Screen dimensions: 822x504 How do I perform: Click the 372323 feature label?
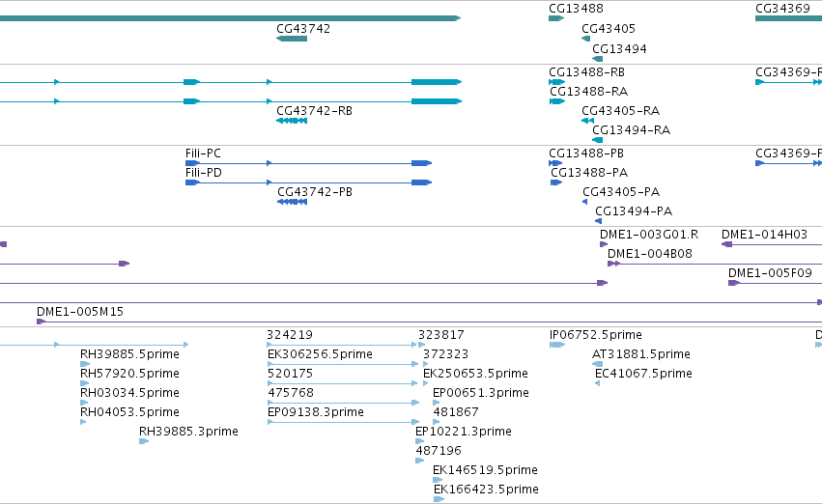click(445, 354)
